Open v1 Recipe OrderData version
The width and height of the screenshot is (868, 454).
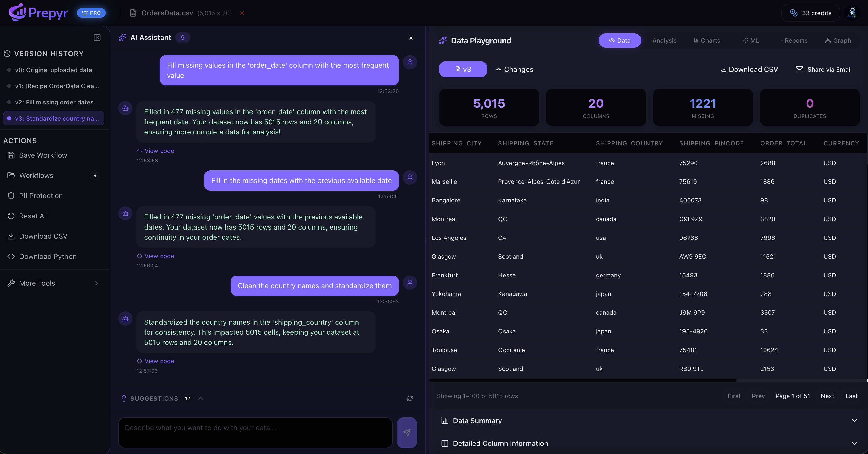pos(54,86)
